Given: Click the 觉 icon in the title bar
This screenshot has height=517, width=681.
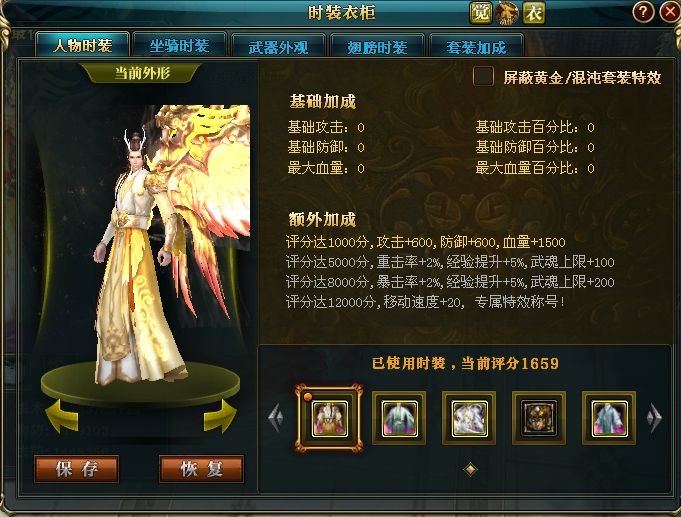Looking at the screenshot, I should coord(481,13).
